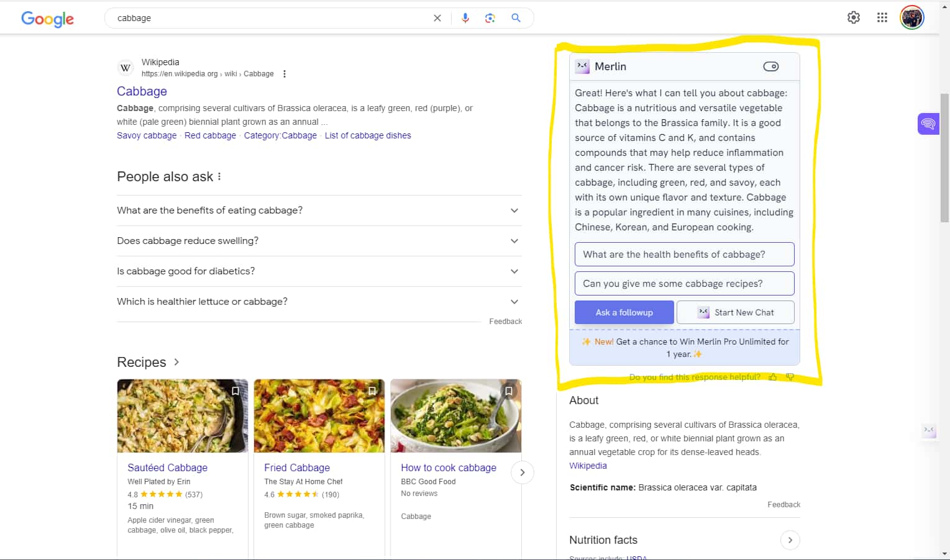The width and height of the screenshot is (950, 560).
Task: Click 'Can you give me some cabbage recipes?' suggestion
Action: [x=685, y=284]
